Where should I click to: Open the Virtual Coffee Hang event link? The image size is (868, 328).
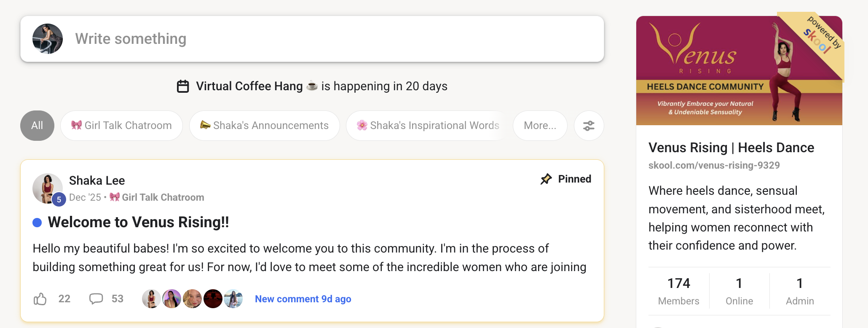(249, 86)
